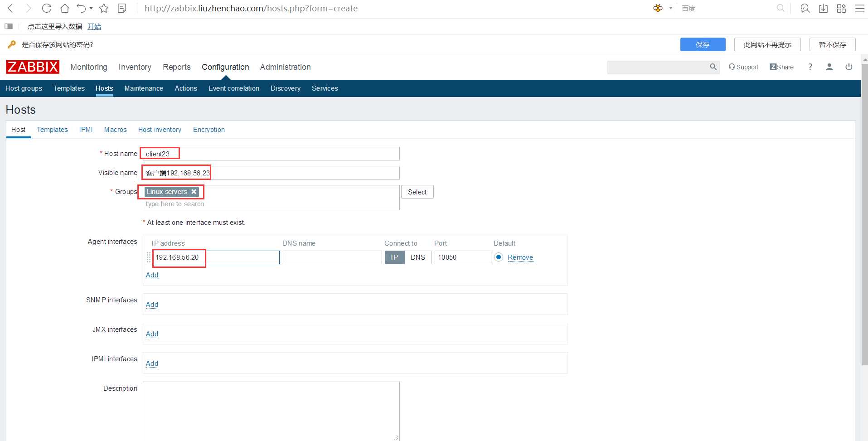Image resolution: width=868 pixels, height=441 pixels.
Task: Click Select button next to Groups
Action: pos(417,192)
